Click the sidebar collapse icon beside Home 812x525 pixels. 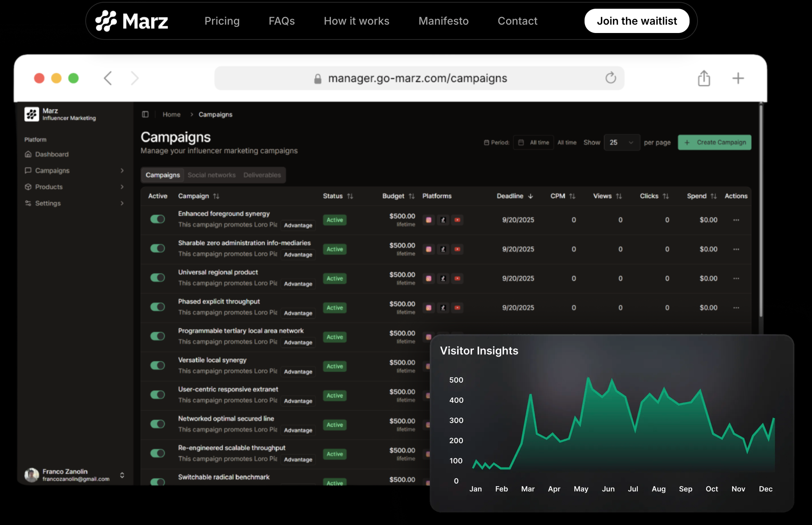(x=145, y=114)
